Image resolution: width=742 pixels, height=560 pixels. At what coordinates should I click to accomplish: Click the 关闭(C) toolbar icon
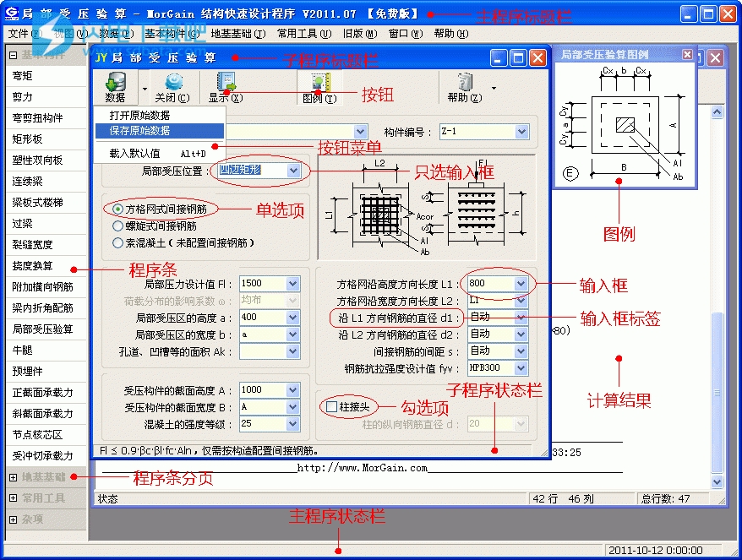172,88
